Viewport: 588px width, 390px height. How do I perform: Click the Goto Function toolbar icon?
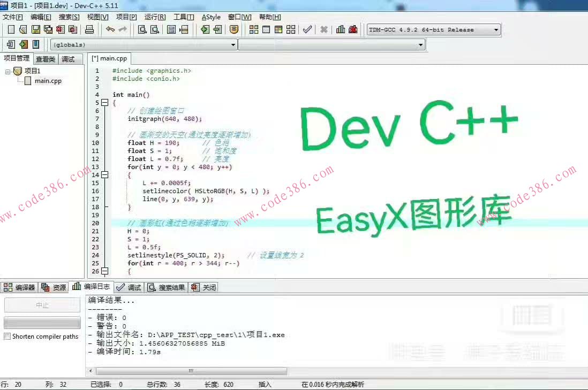(x=171, y=29)
